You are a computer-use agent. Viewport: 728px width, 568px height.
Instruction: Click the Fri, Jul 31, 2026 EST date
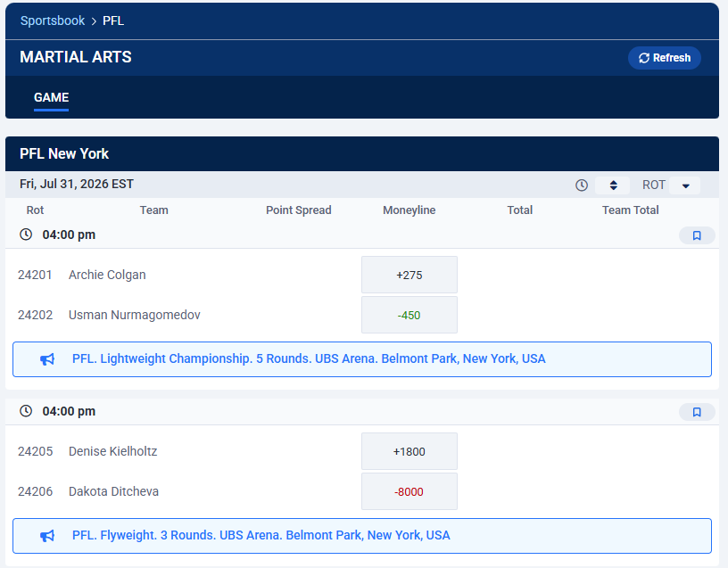(x=77, y=185)
